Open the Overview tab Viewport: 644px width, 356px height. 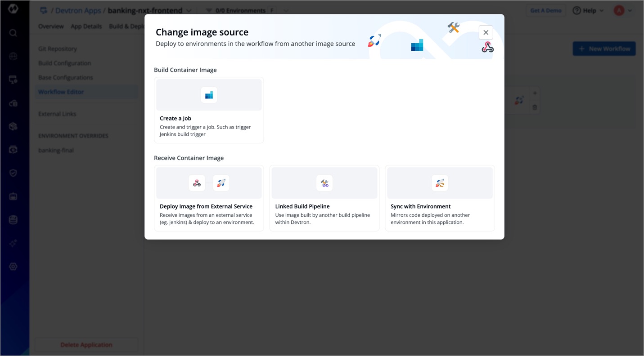pos(51,26)
